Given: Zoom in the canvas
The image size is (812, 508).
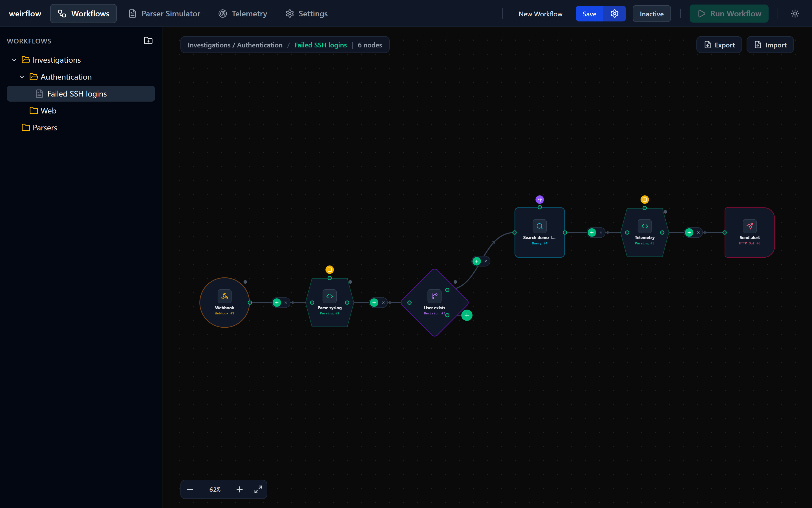Looking at the screenshot, I should (240, 490).
